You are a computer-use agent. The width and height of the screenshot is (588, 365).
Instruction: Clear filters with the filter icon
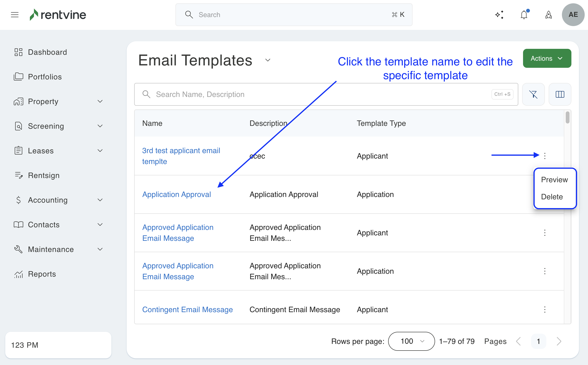point(533,94)
